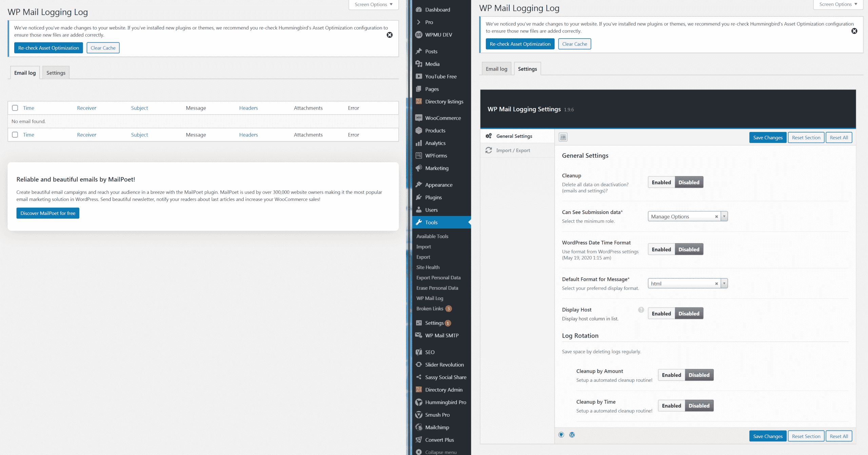Click the Smush Pro icon
Image resolution: width=868 pixels, height=455 pixels.
click(x=419, y=415)
